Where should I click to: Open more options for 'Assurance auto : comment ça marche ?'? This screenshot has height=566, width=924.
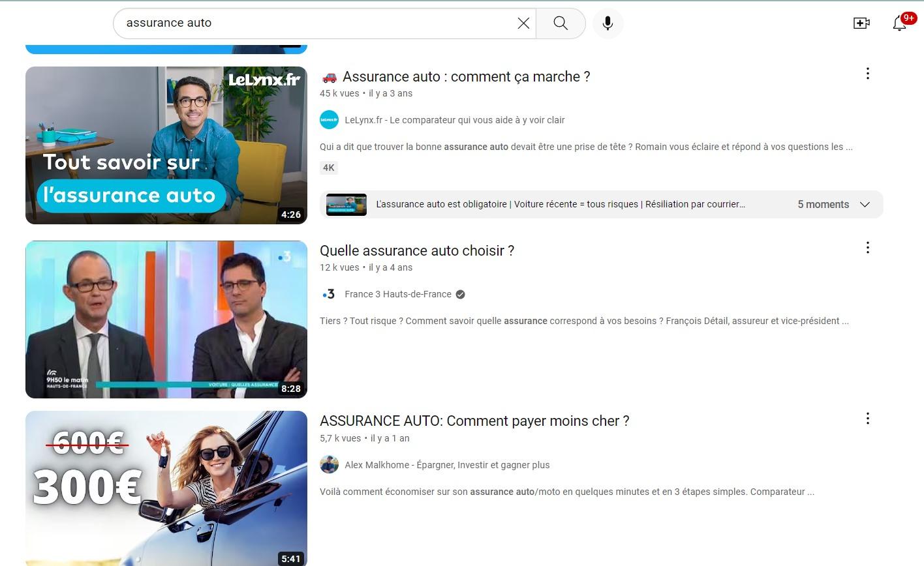tap(867, 74)
